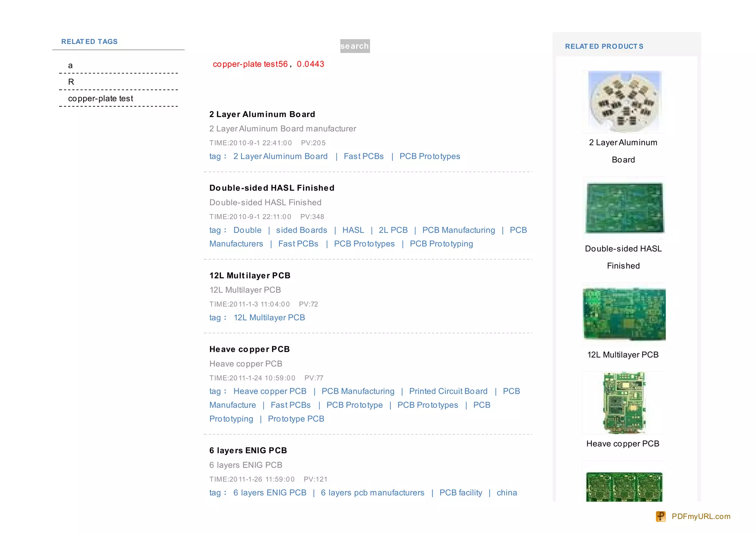Open the PDFmyURL.com link
756x534 pixels.
(701, 516)
